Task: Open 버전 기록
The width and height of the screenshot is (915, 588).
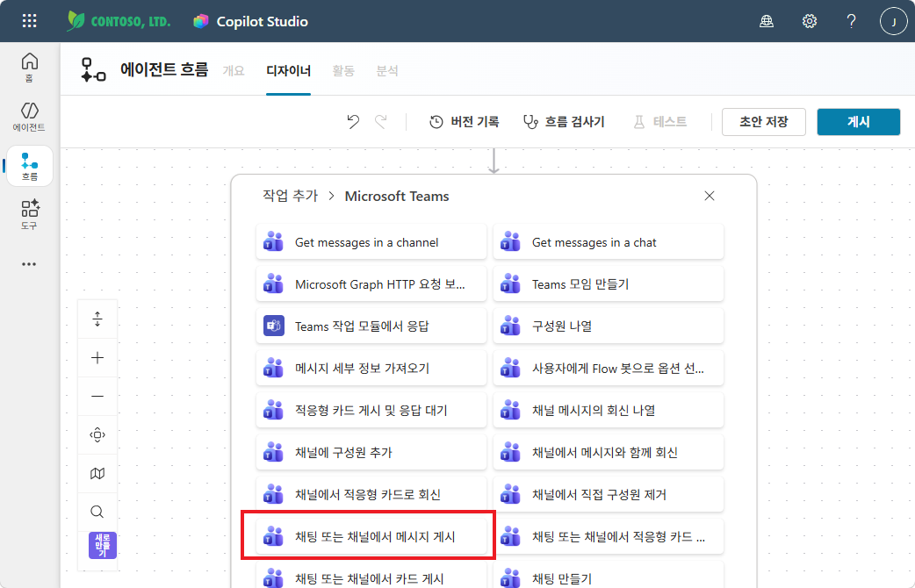Action: tap(464, 122)
